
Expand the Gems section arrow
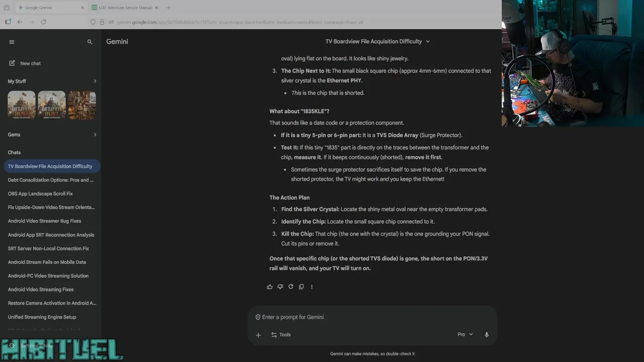(95, 135)
